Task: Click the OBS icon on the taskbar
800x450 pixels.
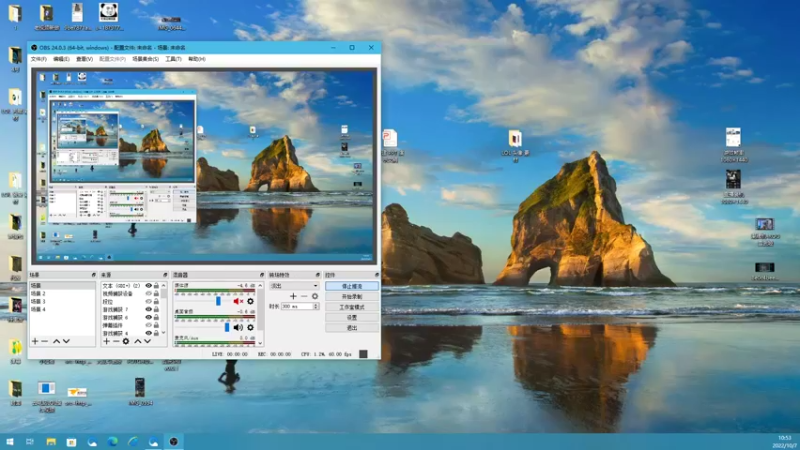Action: click(x=173, y=441)
